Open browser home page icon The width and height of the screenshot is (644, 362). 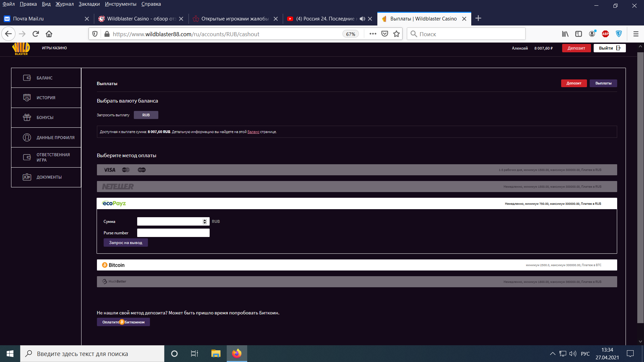coord(49,34)
